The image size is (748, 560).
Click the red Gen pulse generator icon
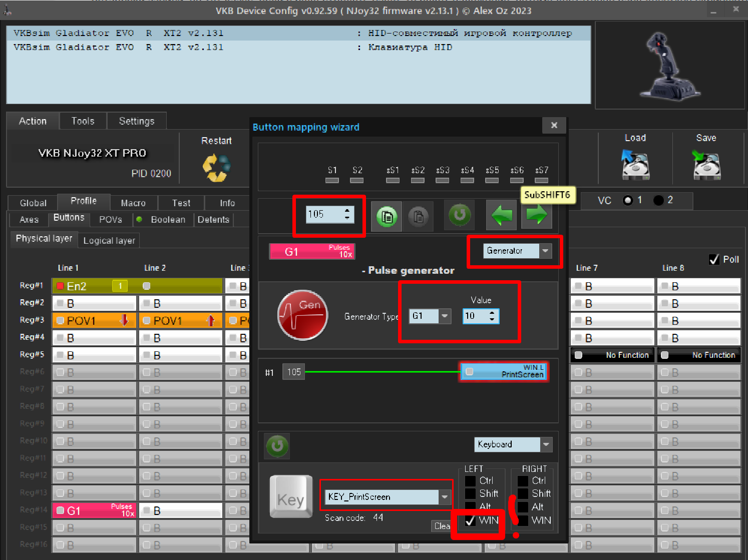coord(303,315)
